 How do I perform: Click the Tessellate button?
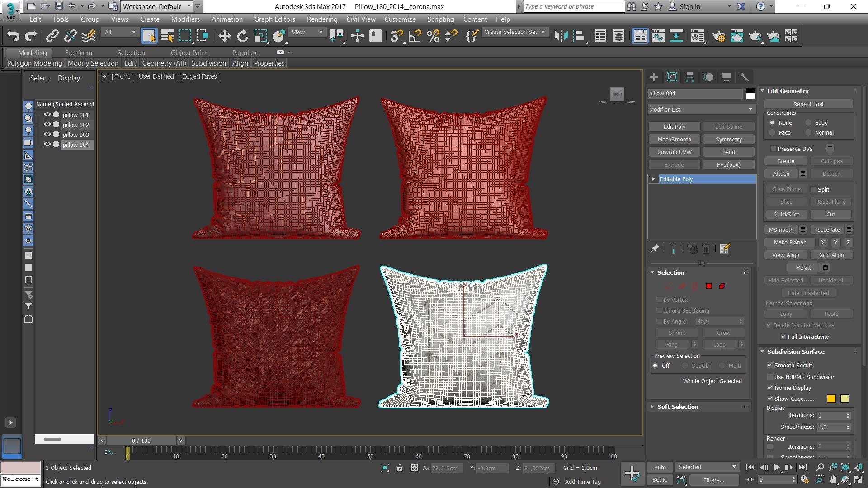pyautogui.click(x=827, y=230)
